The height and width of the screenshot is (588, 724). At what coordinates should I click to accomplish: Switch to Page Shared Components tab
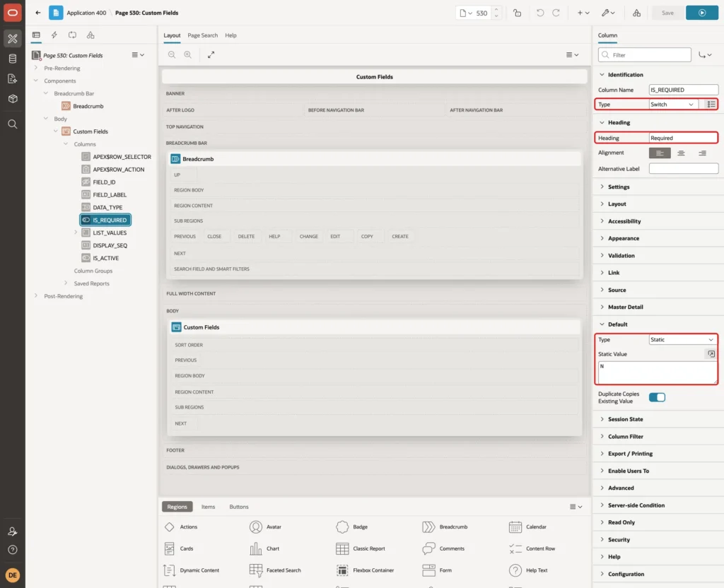click(90, 35)
